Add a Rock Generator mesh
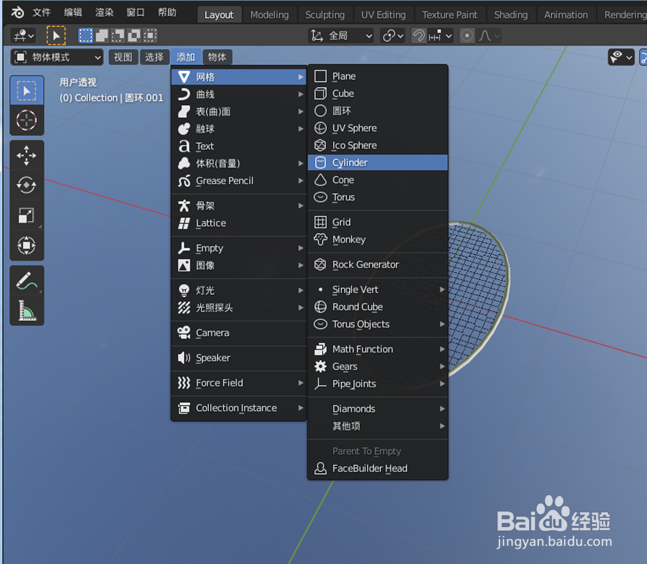Screen dimensions: 647x564 coord(378,264)
